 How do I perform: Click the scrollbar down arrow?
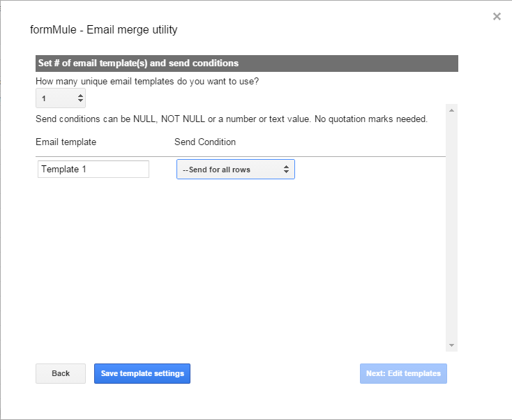pos(451,345)
